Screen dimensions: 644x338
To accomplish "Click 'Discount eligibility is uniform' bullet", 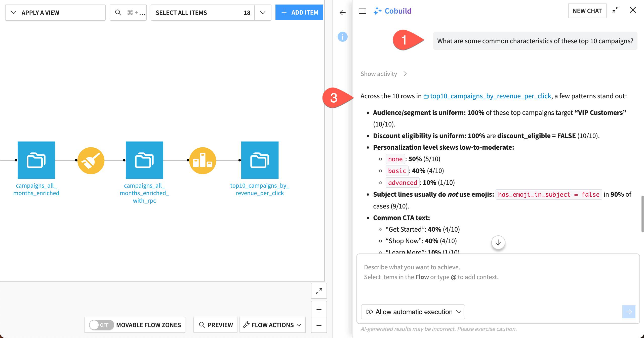I will tap(486, 136).
